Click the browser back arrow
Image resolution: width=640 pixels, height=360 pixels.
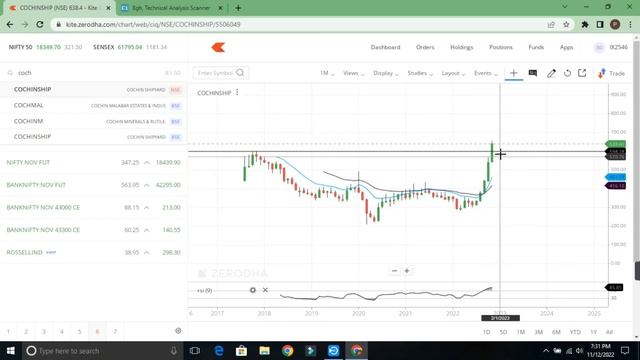pyautogui.click(x=10, y=24)
